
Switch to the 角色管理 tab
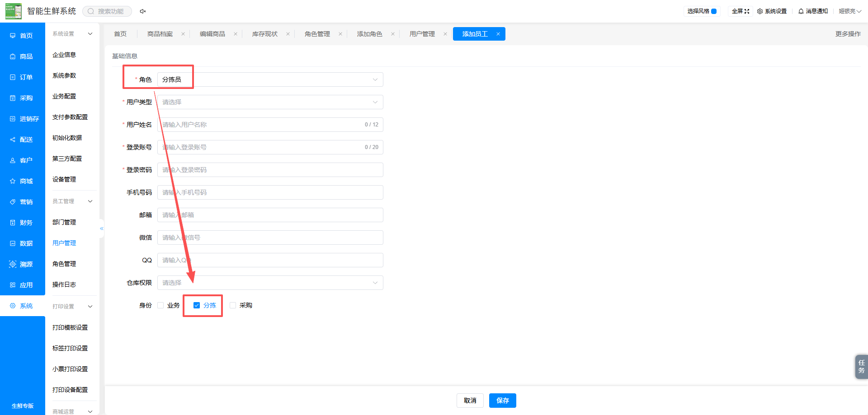[x=317, y=34]
